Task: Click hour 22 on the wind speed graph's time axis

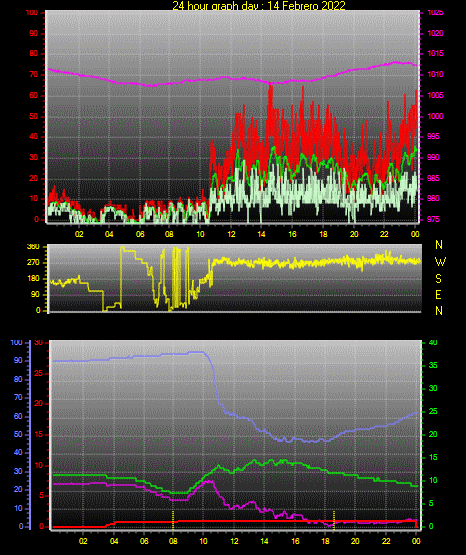Action: [x=384, y=234]
